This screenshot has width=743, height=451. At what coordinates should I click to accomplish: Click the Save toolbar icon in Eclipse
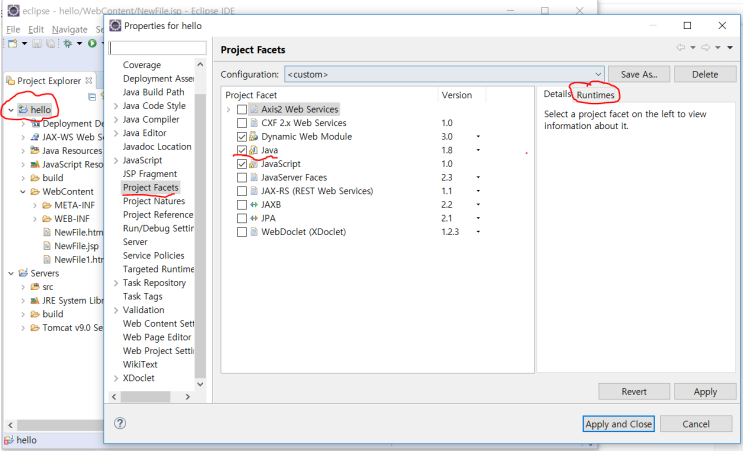[37, 44]
